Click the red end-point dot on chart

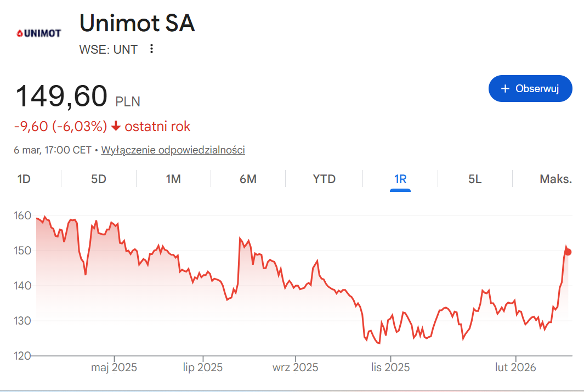(568, 252)
